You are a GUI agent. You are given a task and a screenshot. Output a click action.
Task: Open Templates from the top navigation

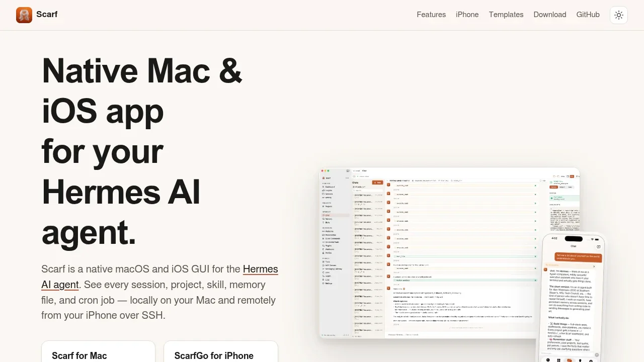tap(506, 15)
